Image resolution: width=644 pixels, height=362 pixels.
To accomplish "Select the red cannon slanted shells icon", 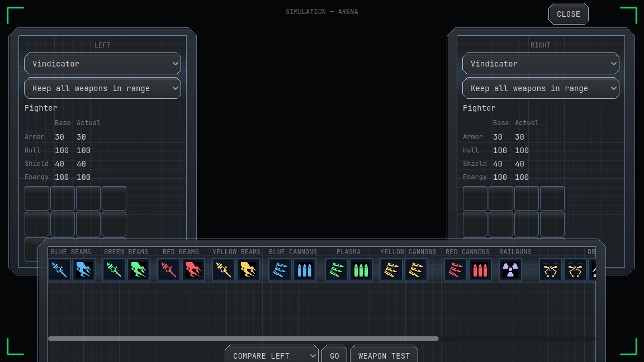I will 456,270.
